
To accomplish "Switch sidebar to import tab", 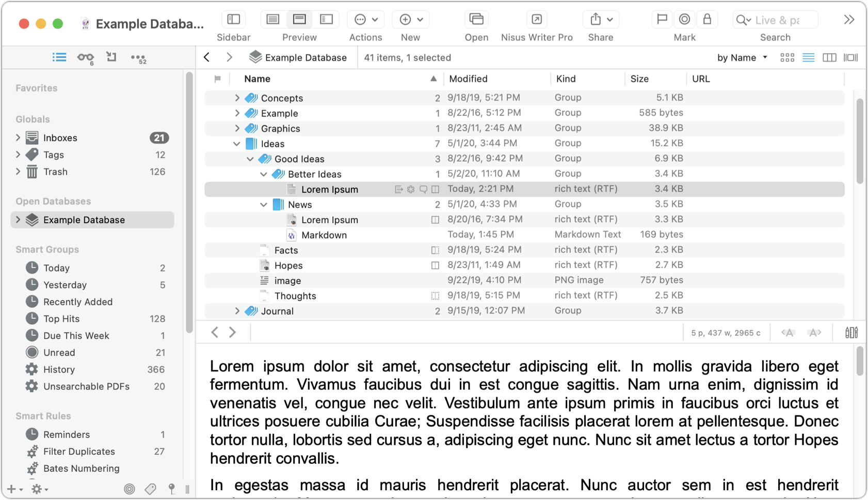I will (x=111, y=57).
